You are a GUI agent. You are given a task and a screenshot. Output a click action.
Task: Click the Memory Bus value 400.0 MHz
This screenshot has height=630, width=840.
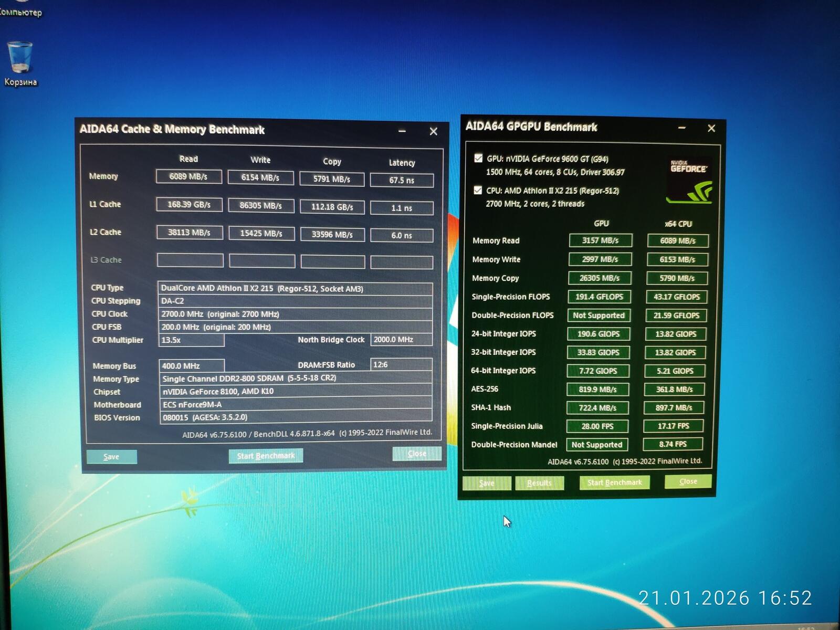coord(192,366)
